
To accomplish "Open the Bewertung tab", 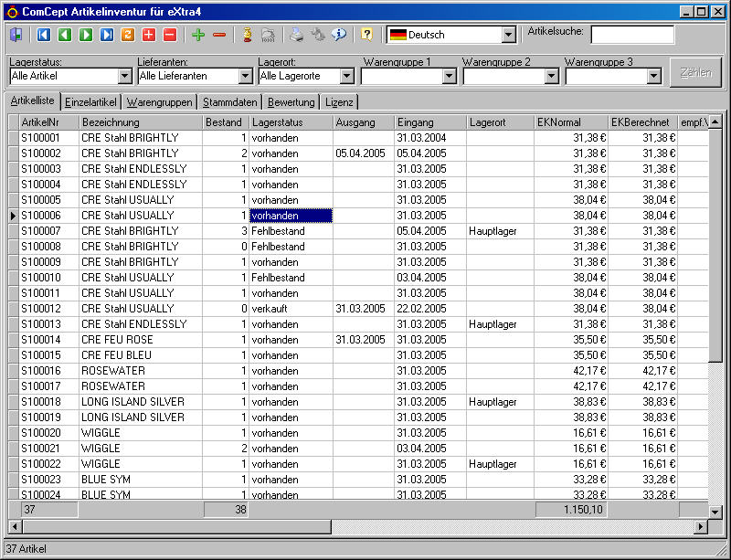I will click(291, 102).
